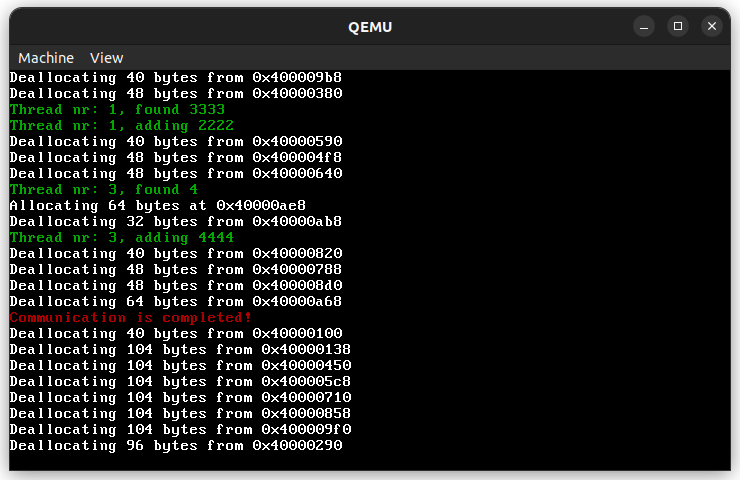Click 'Thread nr: 3, adding 4444' line
740x480 pixels.
[x=122, y=238]
